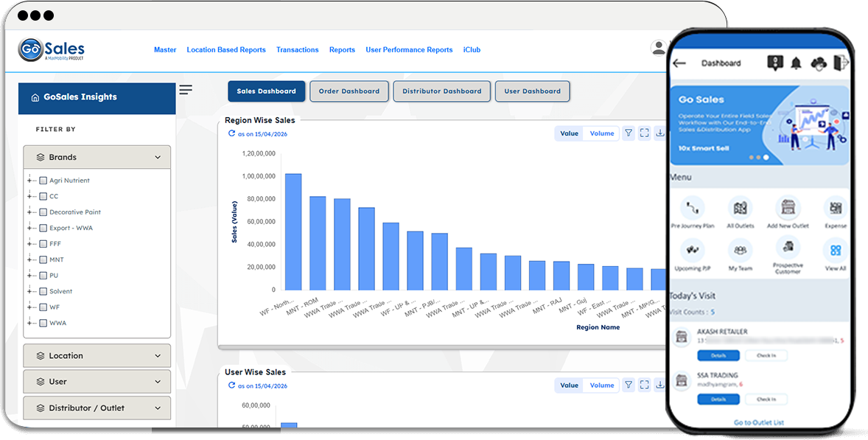The height and width of the screenshot is (440, 868).
Task: Tick the Decorative Paint checkbox
Action: coord(43,212)
